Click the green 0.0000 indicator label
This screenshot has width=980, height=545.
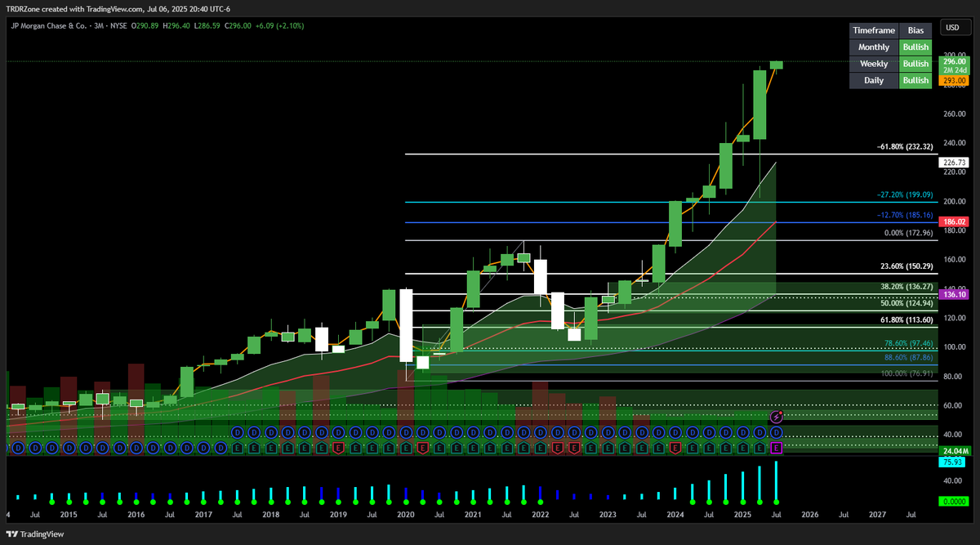pyautogui.click(x=955, y=503)
